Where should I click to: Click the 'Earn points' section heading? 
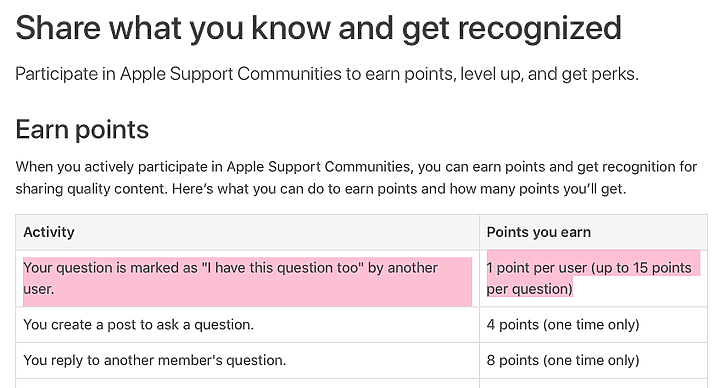coord(82,130)
